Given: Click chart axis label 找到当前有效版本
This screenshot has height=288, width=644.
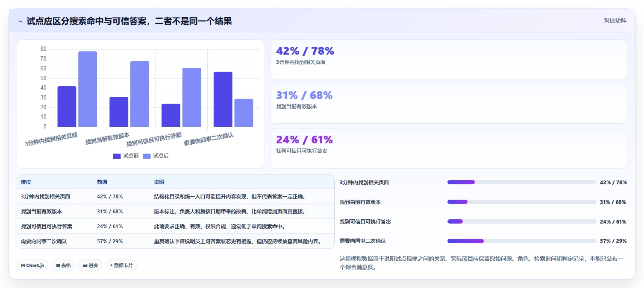Looking at the screenshot, I should [x=107, y=139].
